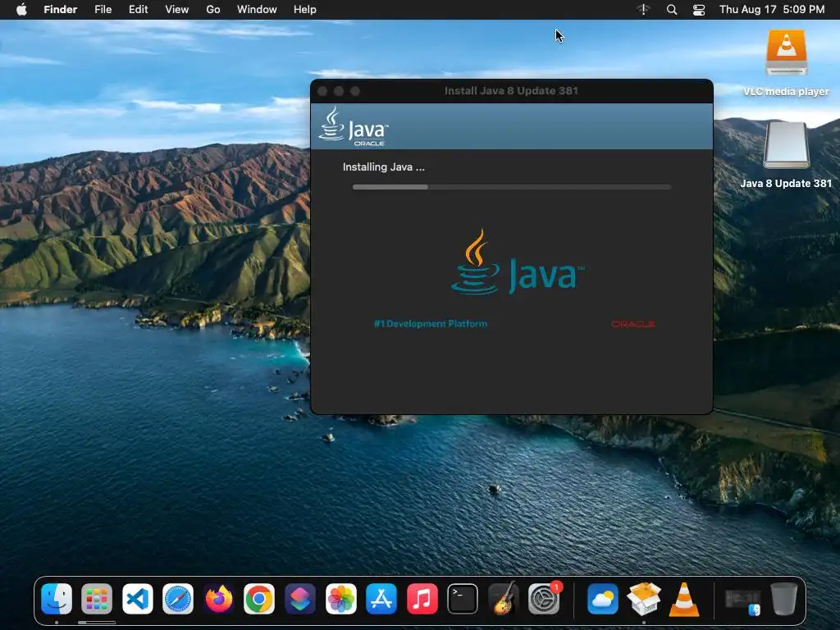The image size is (840, 630).
Task: Open Terminal in the dock
Action: click(x=463, y=599)
